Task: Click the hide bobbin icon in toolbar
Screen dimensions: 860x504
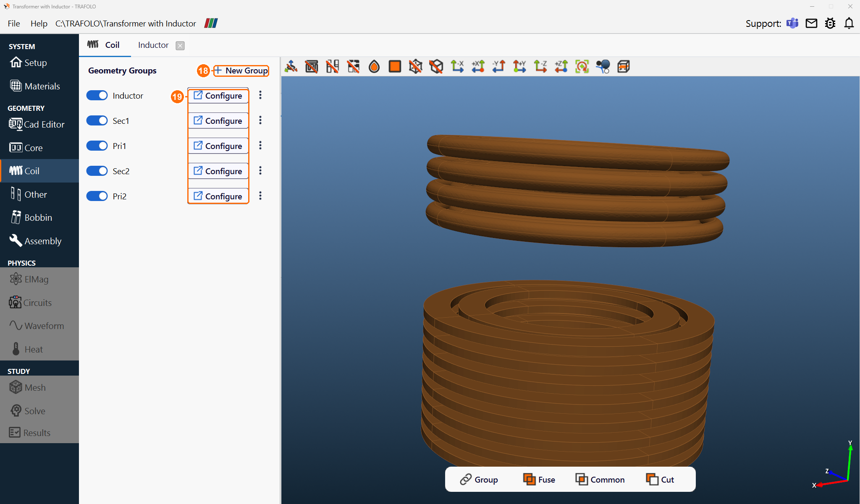Action: (333, 66)
